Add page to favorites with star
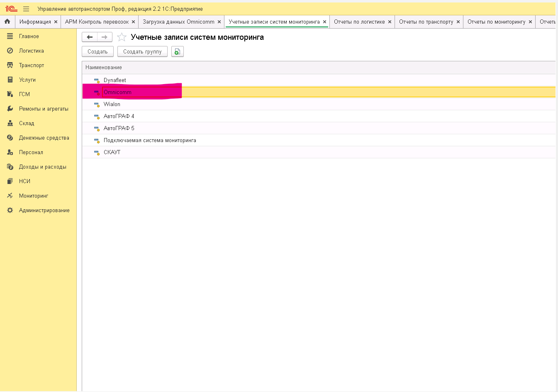 click(x=122, y=37)
